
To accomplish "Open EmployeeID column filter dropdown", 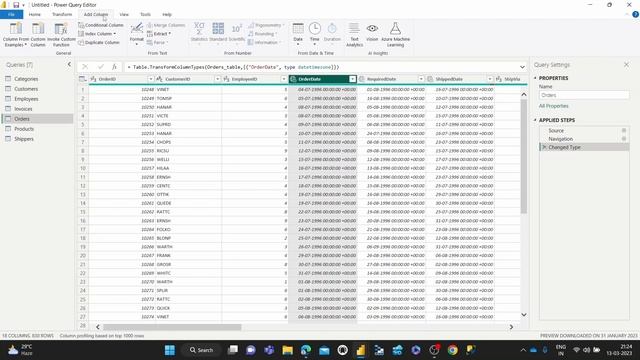I will pyautogui.click(x=284, y=79).
